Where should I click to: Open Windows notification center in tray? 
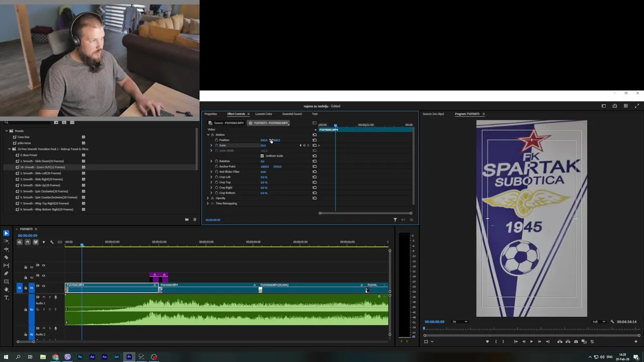click(x=637, y=357)
